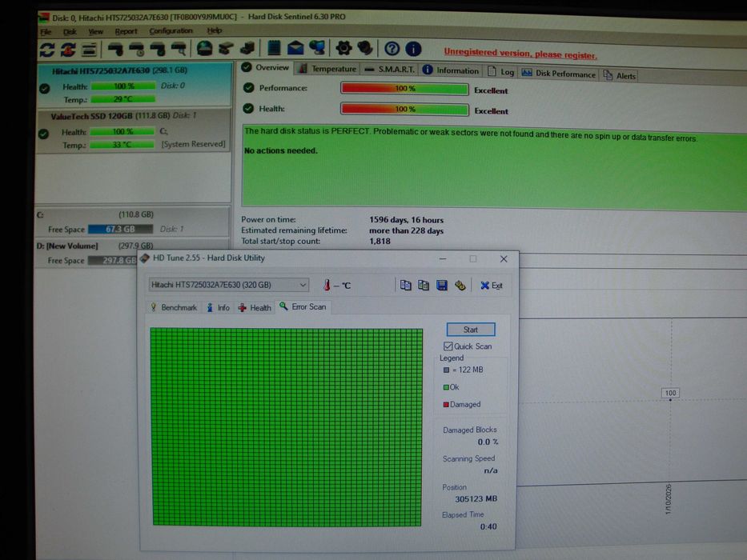The width and height of the screenshot is (747, 560).
Task: Click the disk icon with magnifying glass
Action: tap(179, 49)
